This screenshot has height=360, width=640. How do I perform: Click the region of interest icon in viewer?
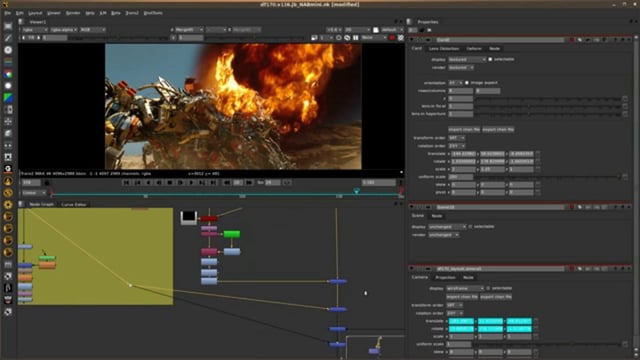[x=314, y=38]
